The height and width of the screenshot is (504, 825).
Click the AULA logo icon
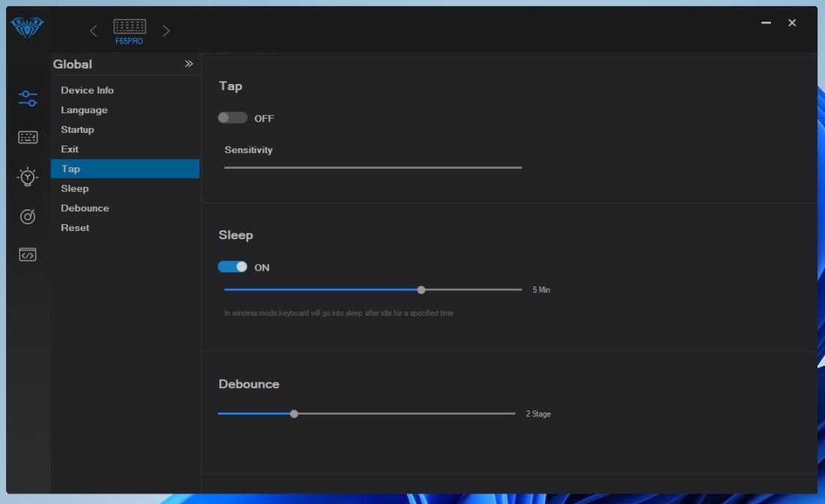click(27, 27)
